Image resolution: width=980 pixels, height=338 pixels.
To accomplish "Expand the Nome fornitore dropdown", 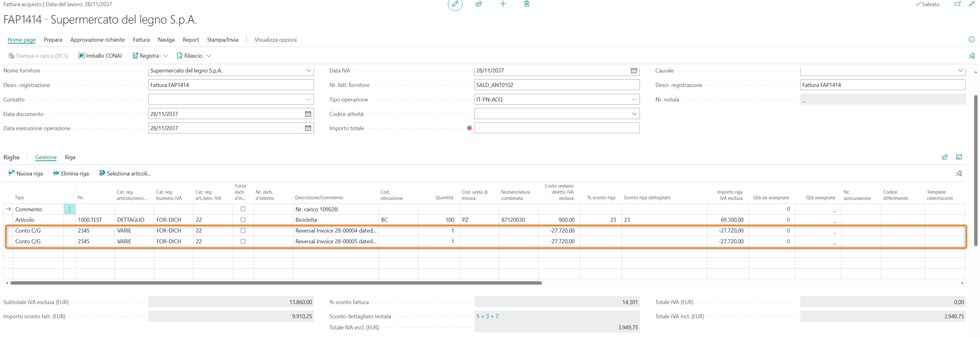I will pos(308,71).
